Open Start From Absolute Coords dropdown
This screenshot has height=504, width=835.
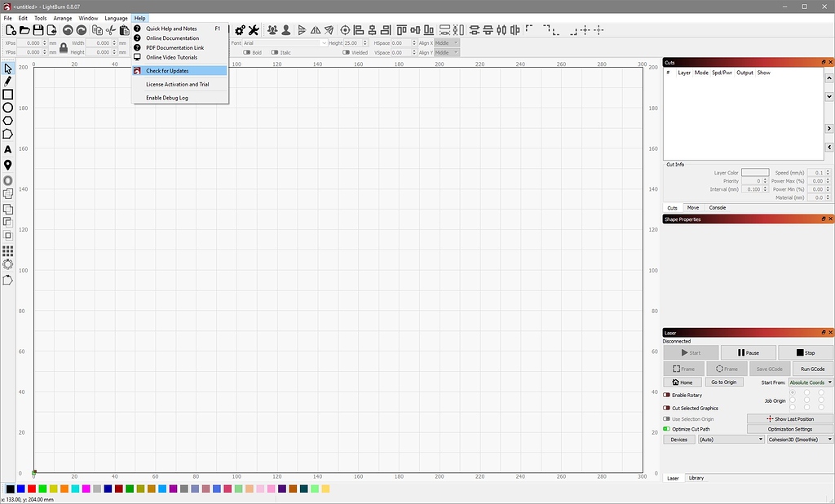pyautogui.click(x=811, y=382)
